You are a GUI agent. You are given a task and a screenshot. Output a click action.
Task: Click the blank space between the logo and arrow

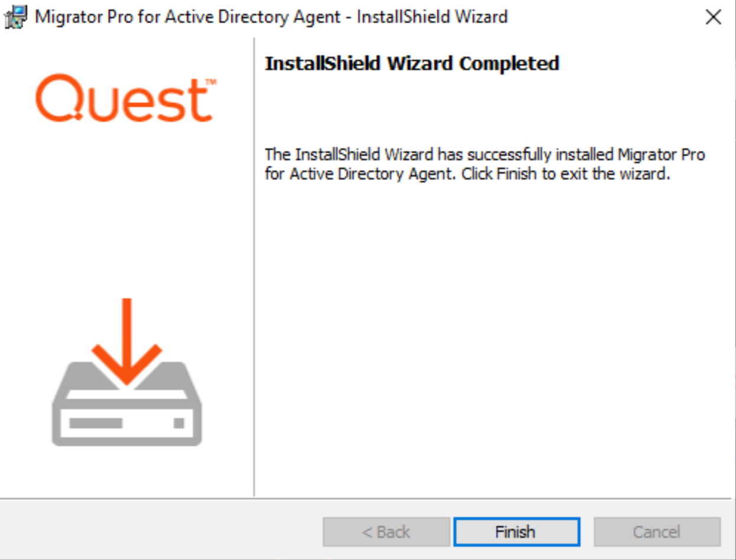click(127, 207)
